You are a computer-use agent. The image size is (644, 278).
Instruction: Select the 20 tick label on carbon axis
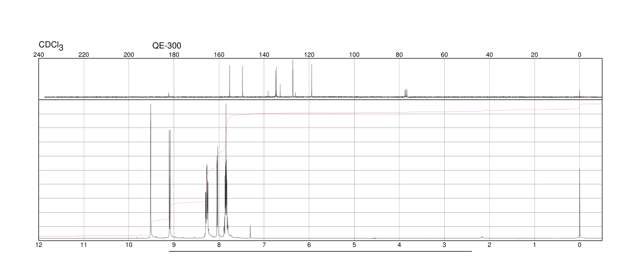coord(535,55)
